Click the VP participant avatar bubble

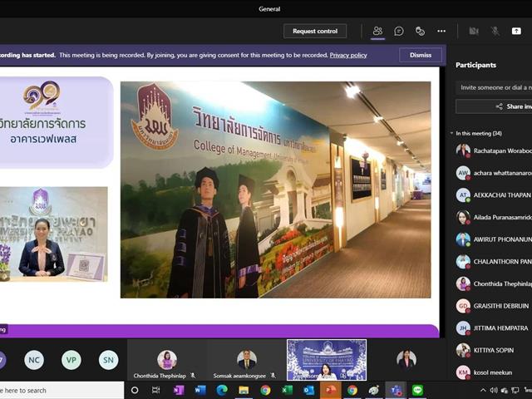tap(71, 360)
